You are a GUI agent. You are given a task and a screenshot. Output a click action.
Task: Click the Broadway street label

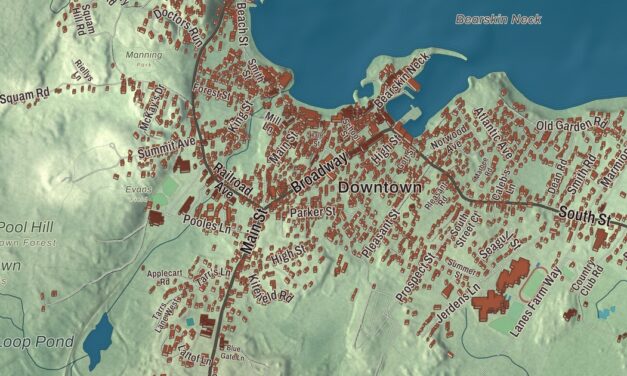[x=319, y=172]
